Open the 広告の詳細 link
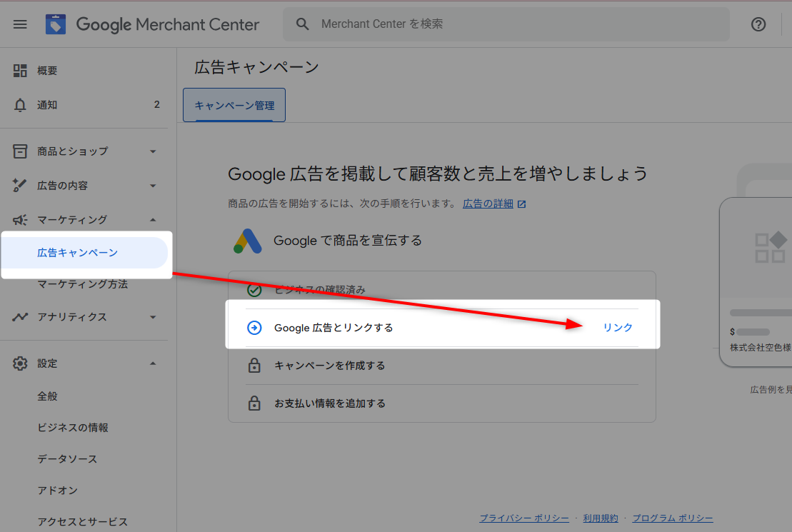Viewport: 792px width, 532px height. point(488,204)
